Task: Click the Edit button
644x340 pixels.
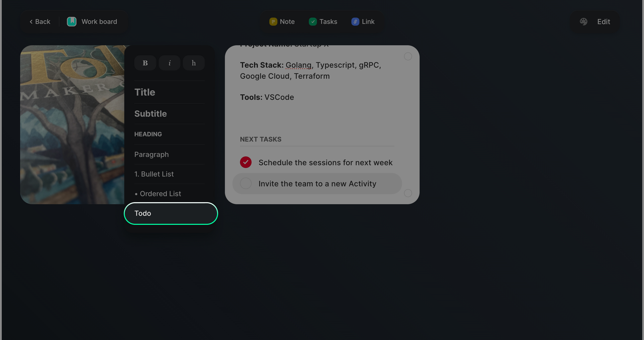Action: coord(603,22)
